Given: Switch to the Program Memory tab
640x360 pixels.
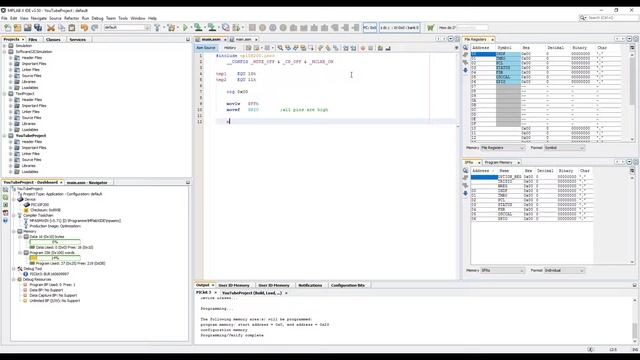Looking at the screenshot, I should 499,162.
